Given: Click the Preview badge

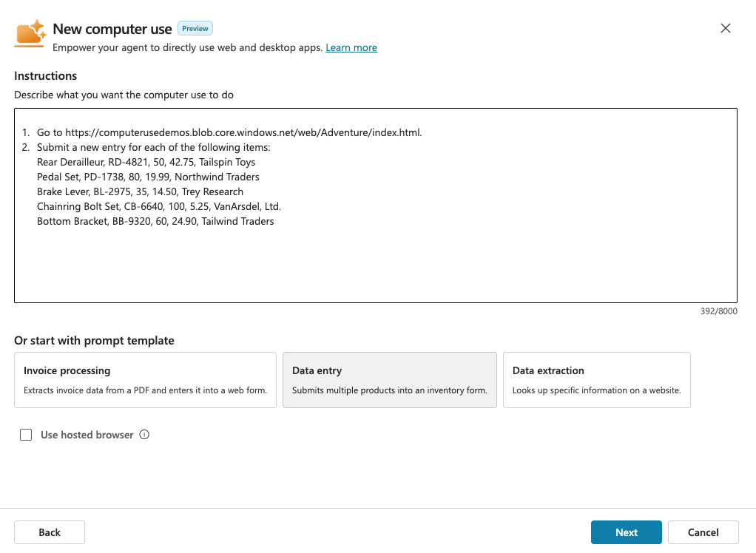Looking at the screenshot, I should [195, 29].
